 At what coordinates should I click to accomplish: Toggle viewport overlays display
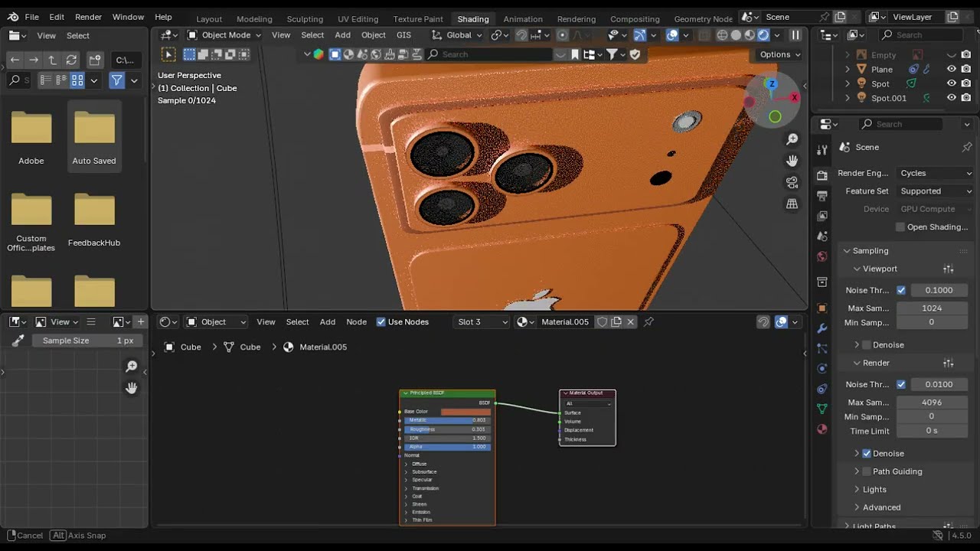click(671, 35)
